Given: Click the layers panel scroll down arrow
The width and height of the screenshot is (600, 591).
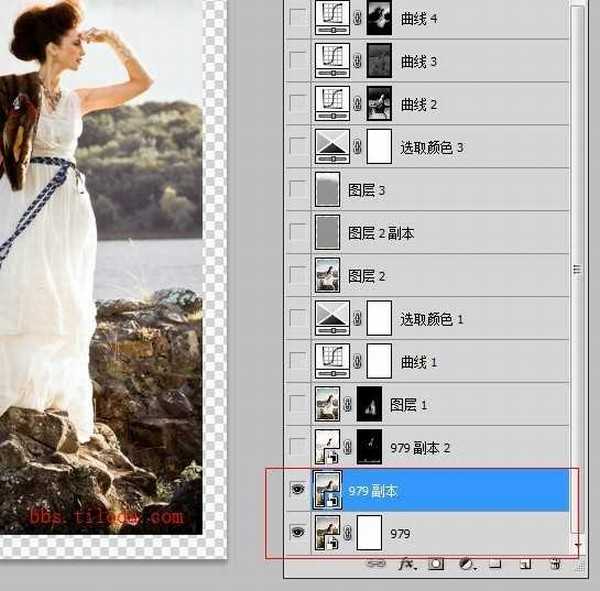Looking at the screenshot, I should click(x=576, y=543).
